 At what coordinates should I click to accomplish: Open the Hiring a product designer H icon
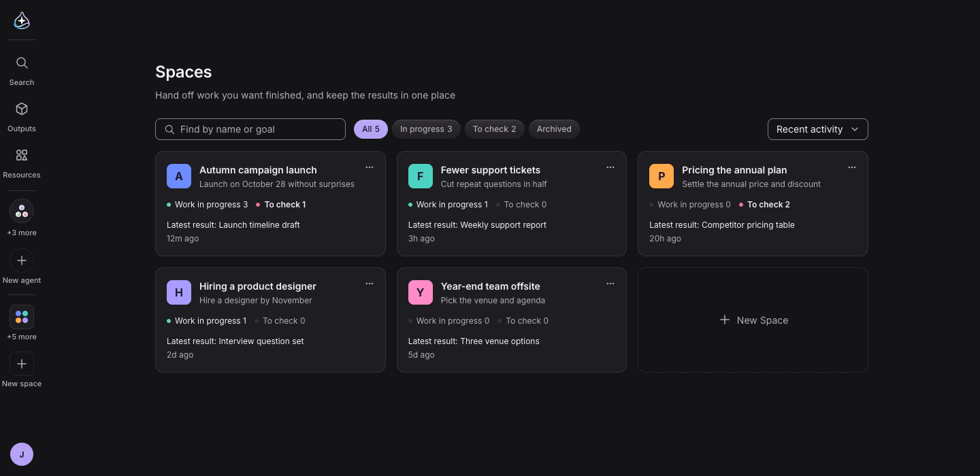[179, 292]
